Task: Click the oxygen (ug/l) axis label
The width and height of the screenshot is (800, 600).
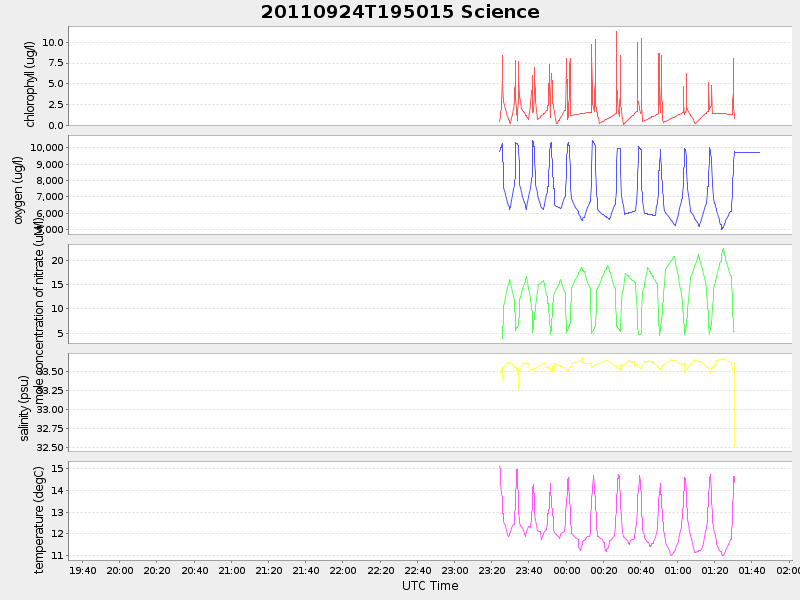Action: [18, 189]
